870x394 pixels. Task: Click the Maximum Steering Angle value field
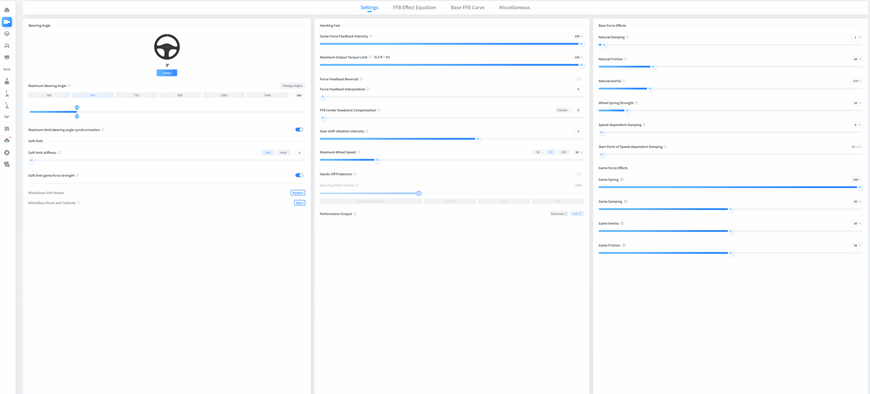pyautogui.click(x=299, y=95)
